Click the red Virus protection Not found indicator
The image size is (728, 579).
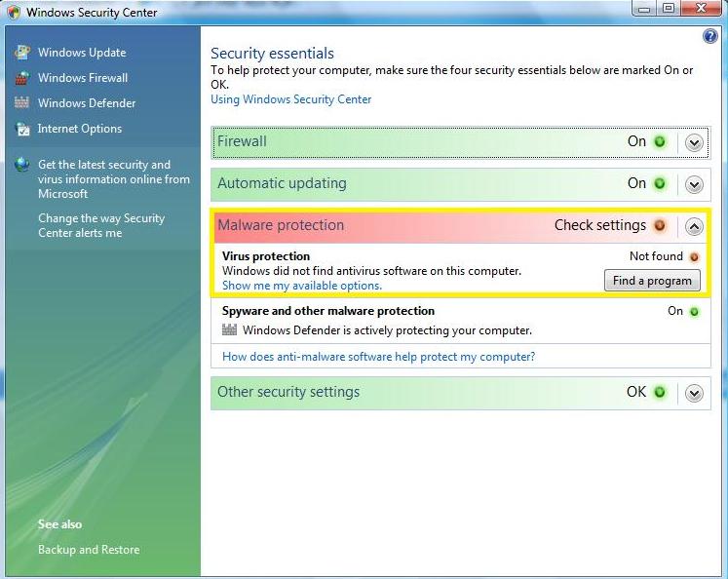pyautogui.click(x=694, y=257)
